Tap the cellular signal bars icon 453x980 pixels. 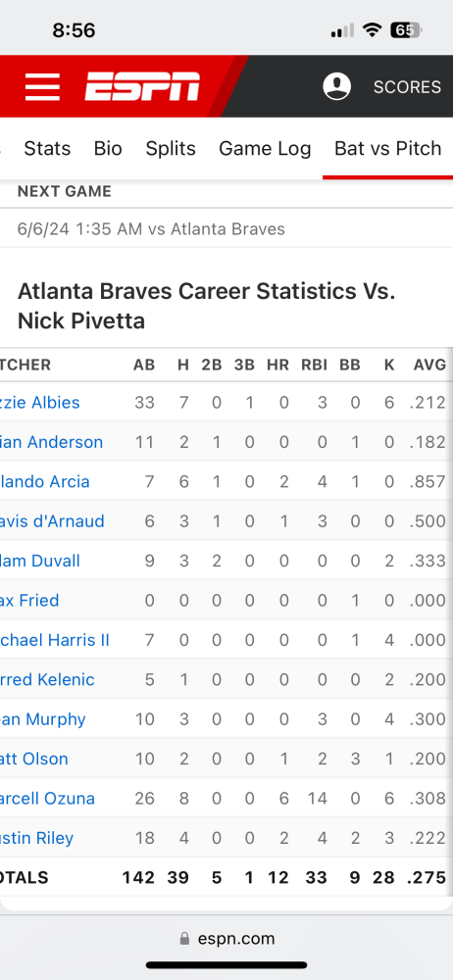click(342, 30)
